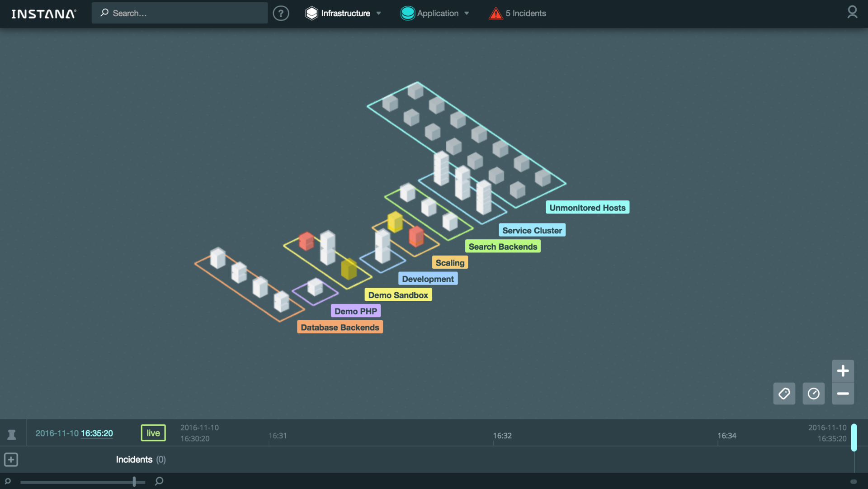Toggle the live mode button

[153, 433]
